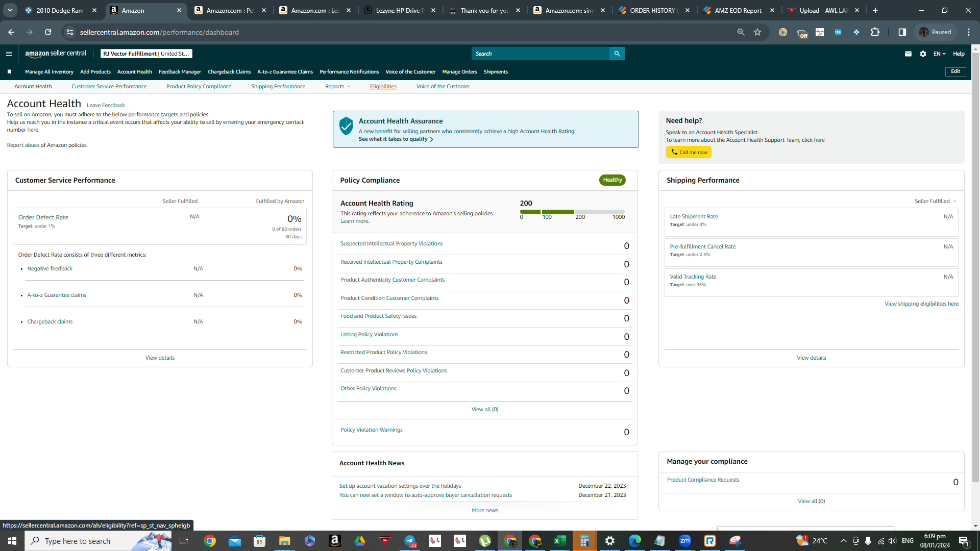980x551 pixels.
Task: View site information icon in address bar
Action: 70,32
